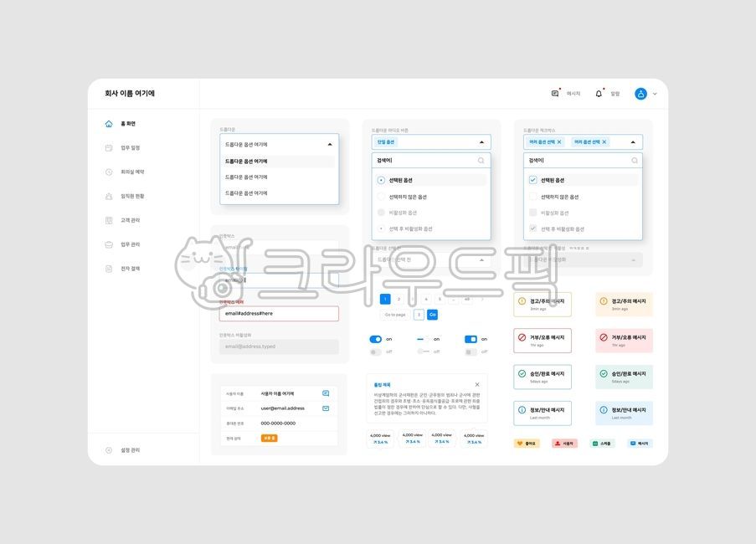Click the 고객 관리 sidebar icon
756x544 pixels.
109,219
